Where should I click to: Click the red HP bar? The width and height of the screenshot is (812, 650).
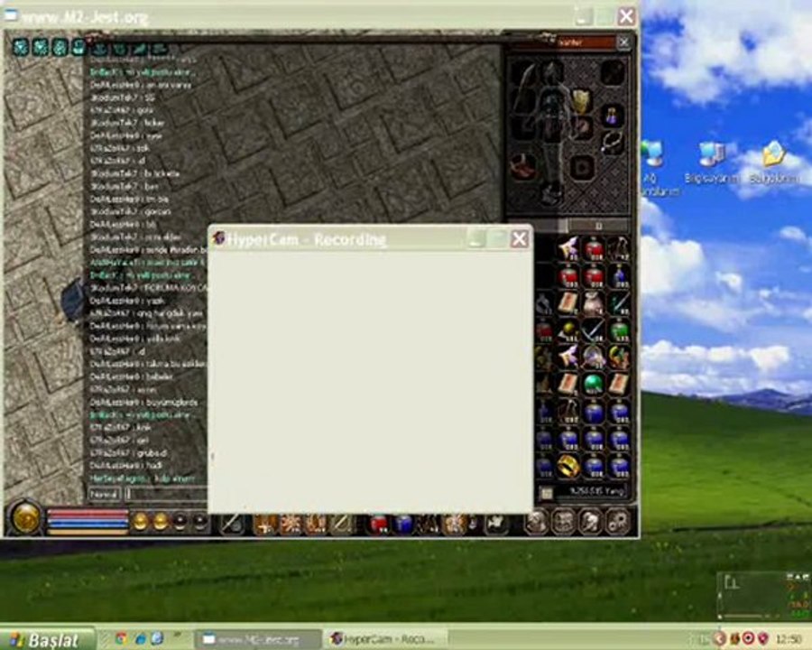88,513
